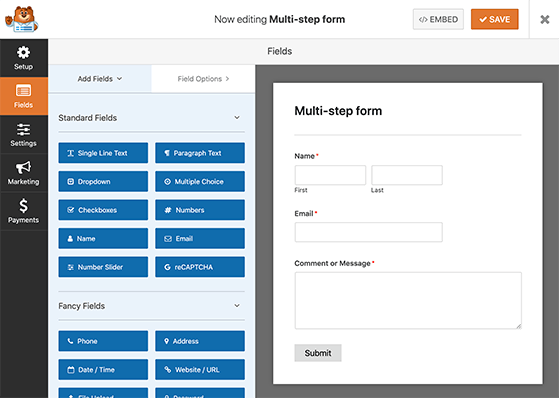This screenshot has width=559, height=398.
Task: Click the 'Now editing Multi-step form' title
Action: click(280, 19)
